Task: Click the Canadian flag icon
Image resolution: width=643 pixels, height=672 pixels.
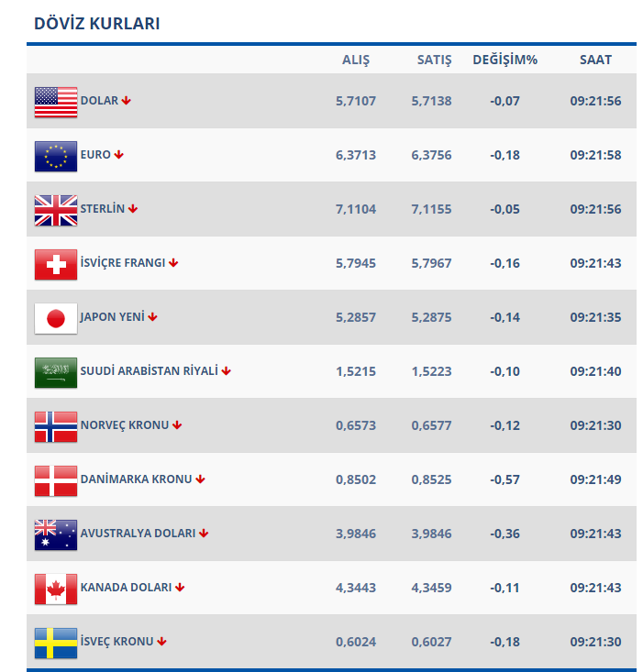Action: pos(55,589)
